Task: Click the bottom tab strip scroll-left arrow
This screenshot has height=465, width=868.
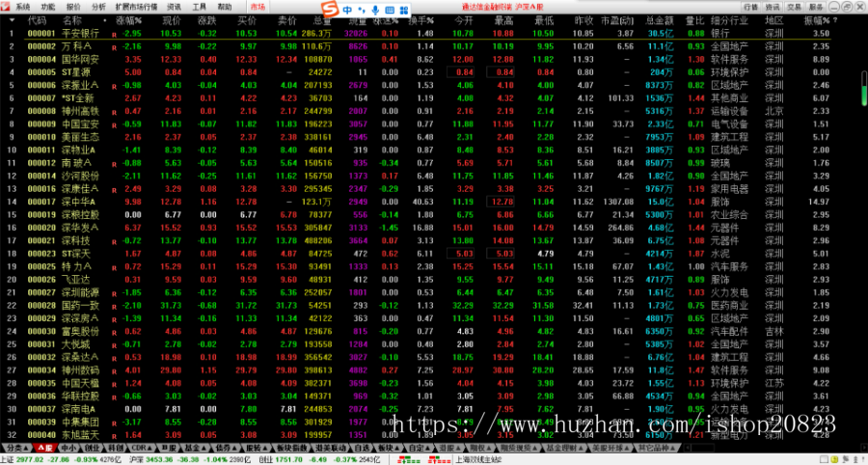Action: [688, 448]
